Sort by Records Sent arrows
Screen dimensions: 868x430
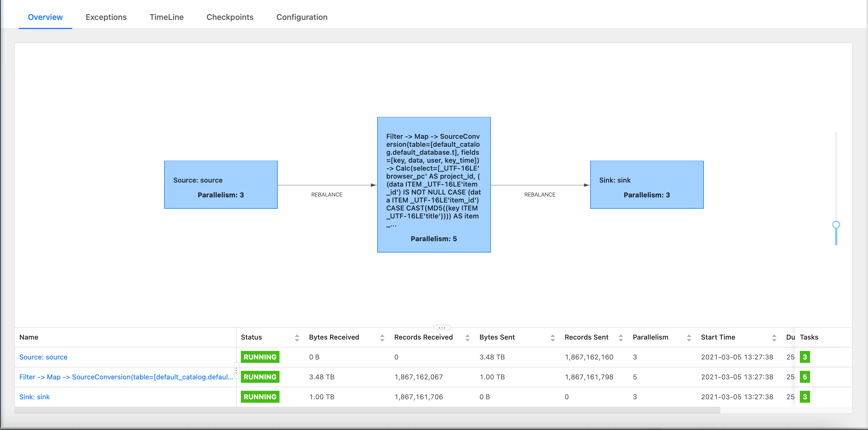tap(620, 338)
